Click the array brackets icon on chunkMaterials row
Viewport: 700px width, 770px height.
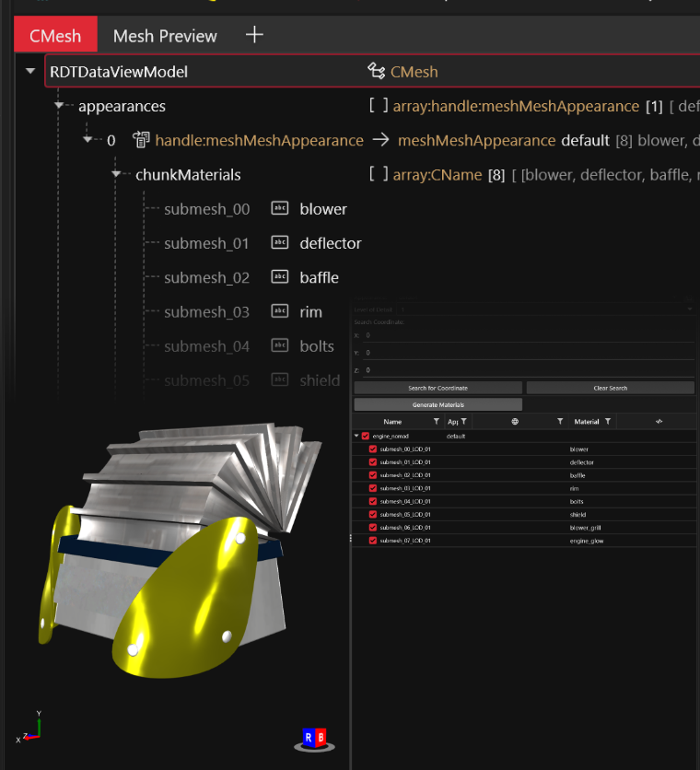tap(379, 174)
